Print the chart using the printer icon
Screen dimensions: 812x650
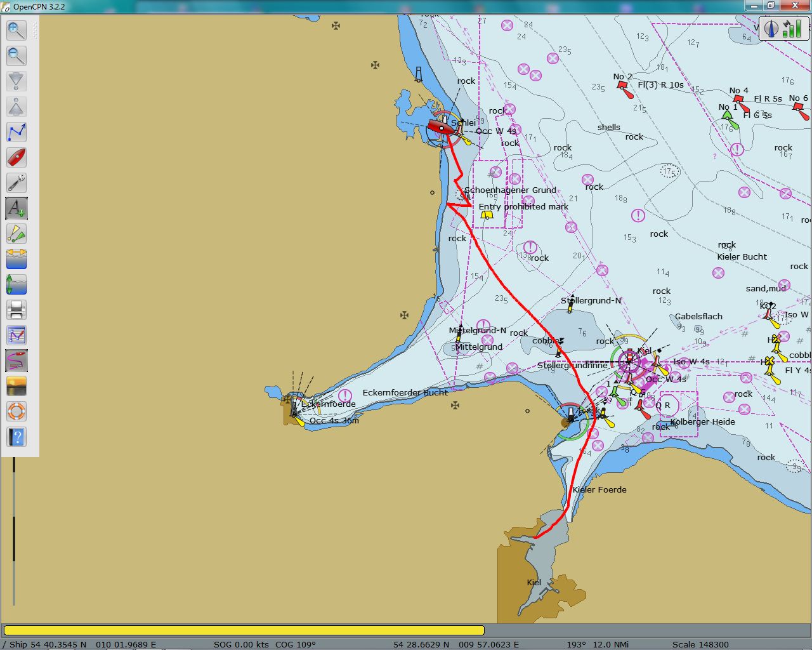[x=16, y=310]
